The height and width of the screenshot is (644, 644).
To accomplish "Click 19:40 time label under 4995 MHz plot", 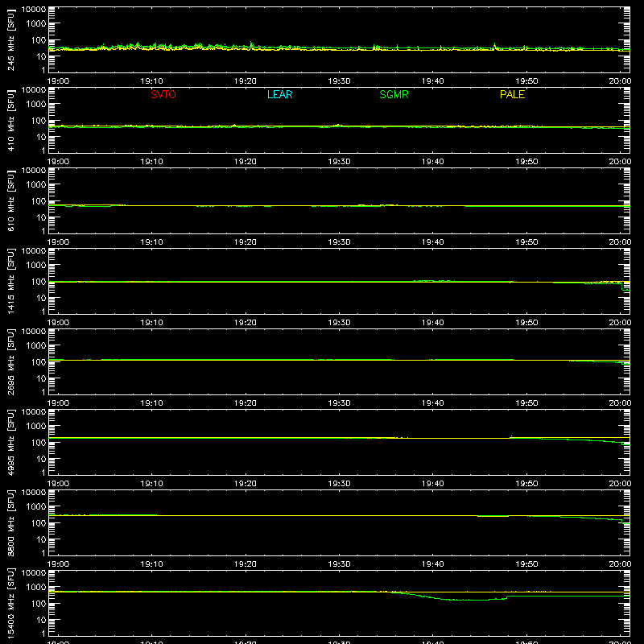I will (433, 484).
